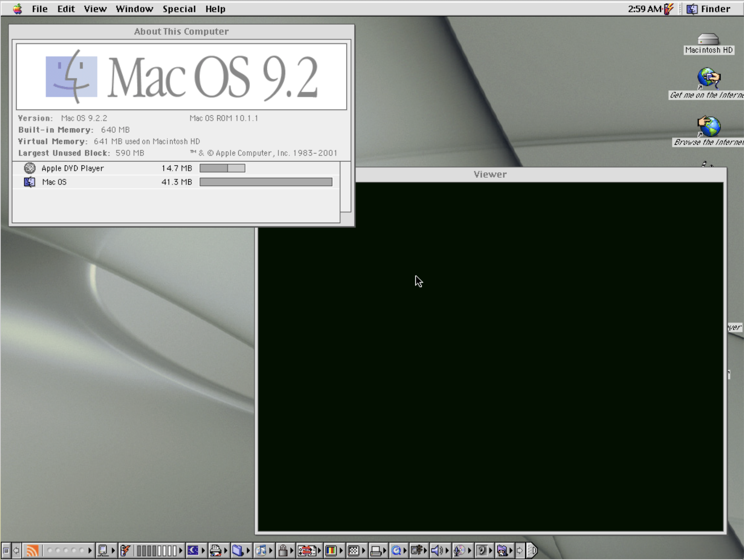
Task: Click the control strip close box
Action: (6, 550)
